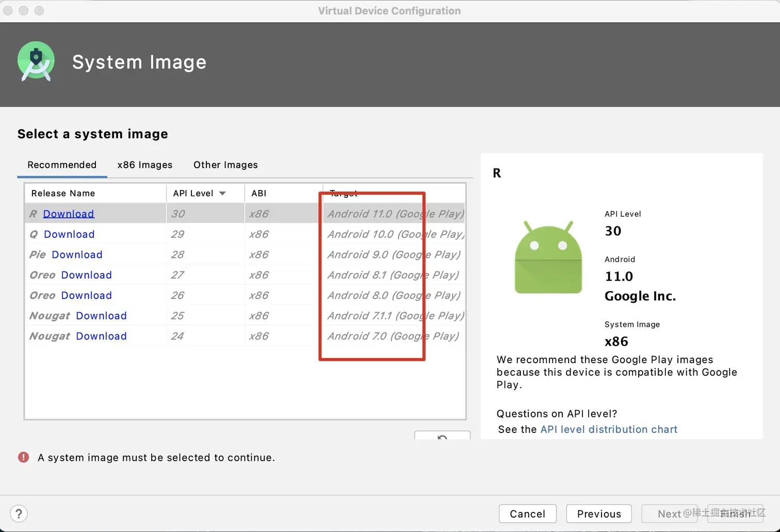780x532 pixels.
Task: Click the Virtual Device Configuration window title
Action: (x=389, y=11)
